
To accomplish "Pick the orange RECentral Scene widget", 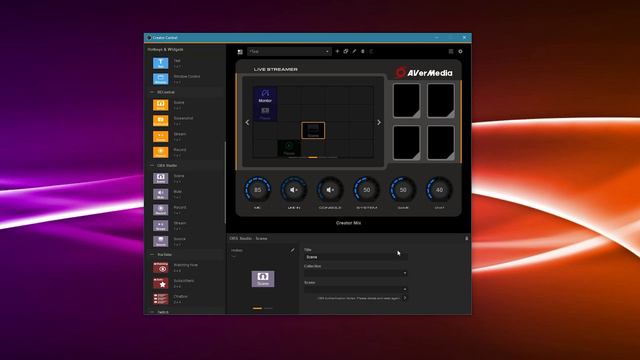I will (160, 105).
